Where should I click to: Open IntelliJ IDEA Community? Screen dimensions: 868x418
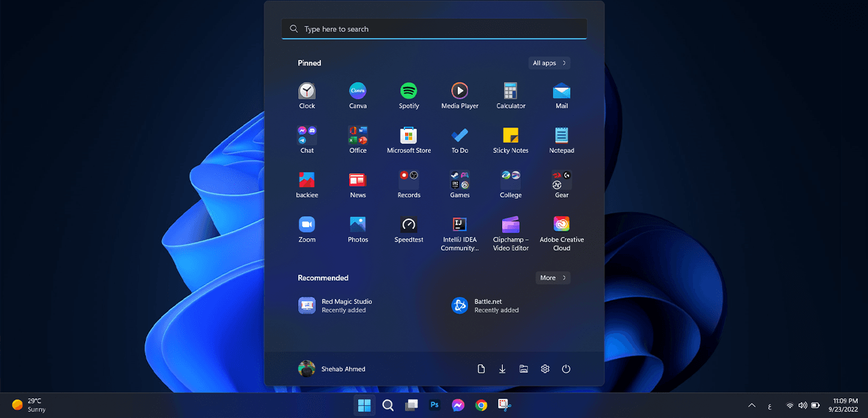click(460, 233)
